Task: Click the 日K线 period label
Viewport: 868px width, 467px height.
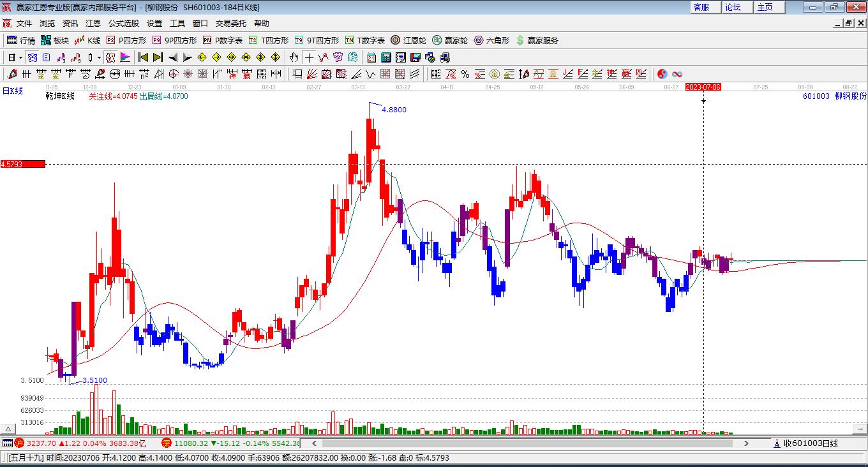Action: tap(12, 91)
